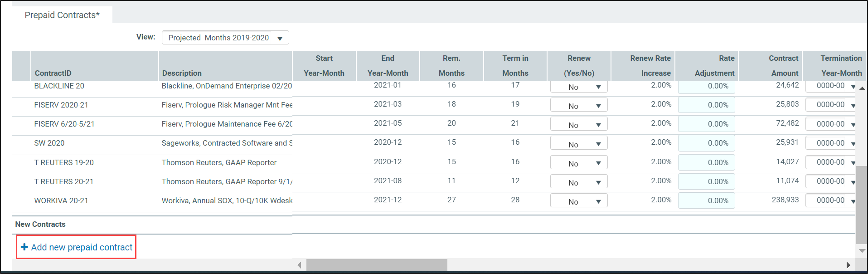The image size is (868, 274).
Task: Click the vertical scrollbar down arrow
Action: pos(862,250)
